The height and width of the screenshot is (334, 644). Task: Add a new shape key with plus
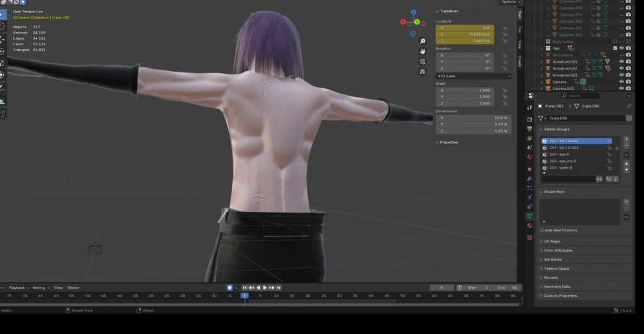coord(626,202)
